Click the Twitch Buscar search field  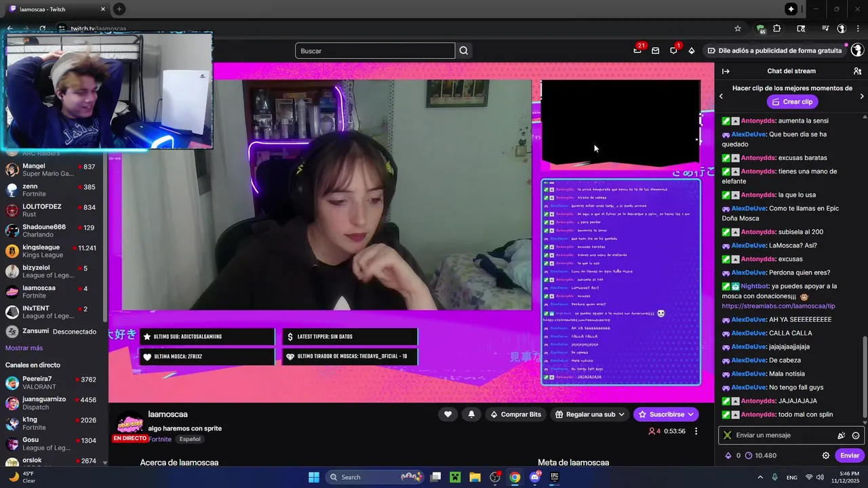(375, 51)
